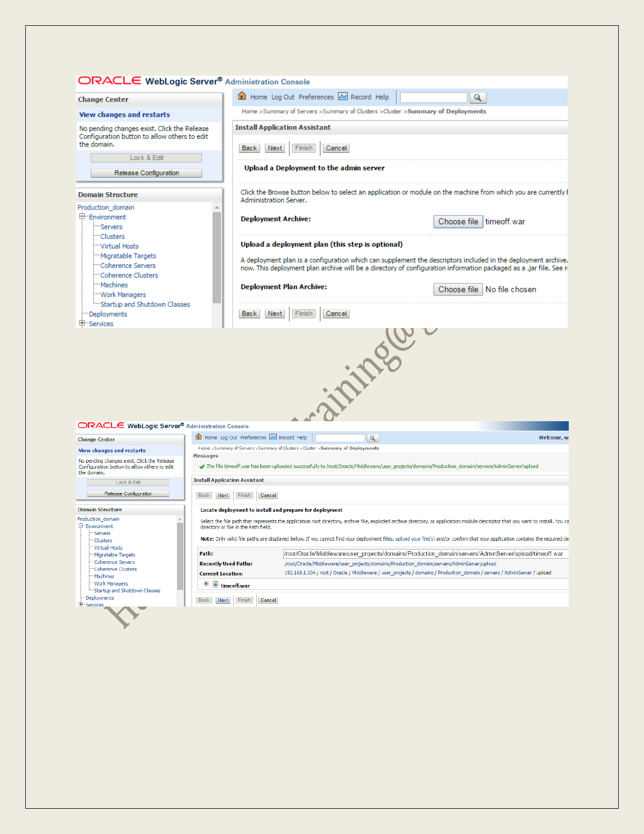Click Release Configuration in lower Change Center
This screenshot has height=834, width=644.
pyautogui.click(x=128, y=494)
